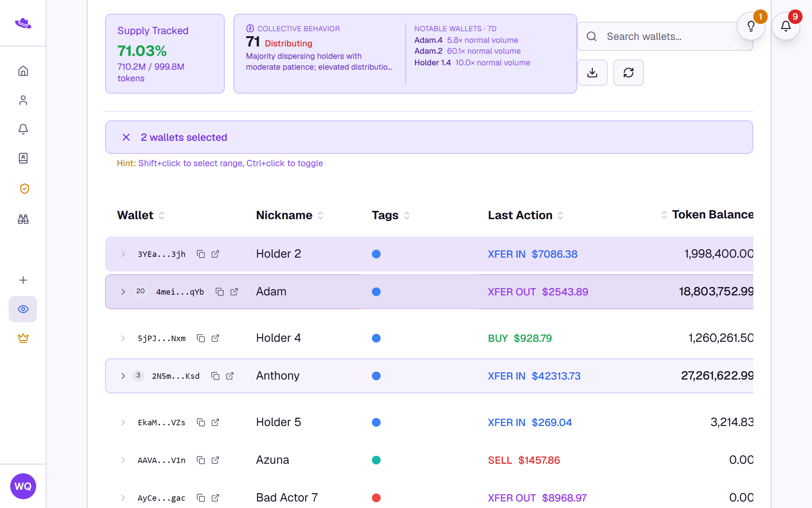Expand the Adam wallet row
This screenshot has width=812, height=508.
[x=123, y=292]
